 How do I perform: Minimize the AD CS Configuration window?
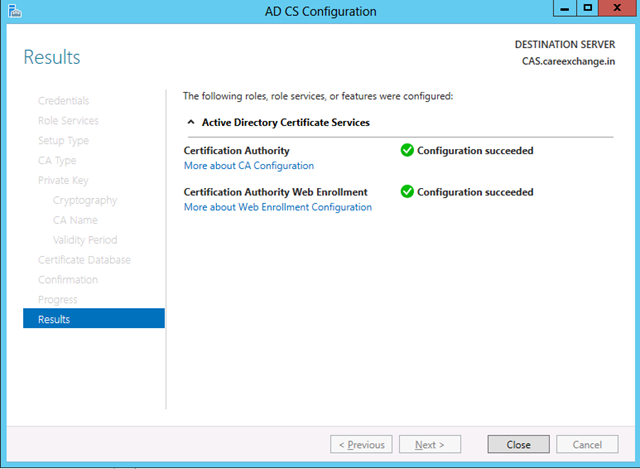tap(564, 8)
